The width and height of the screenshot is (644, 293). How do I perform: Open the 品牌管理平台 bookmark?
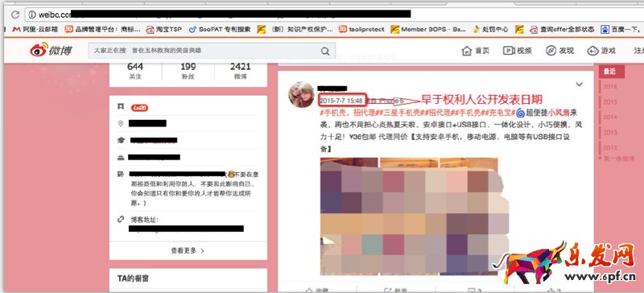point(102,29)
